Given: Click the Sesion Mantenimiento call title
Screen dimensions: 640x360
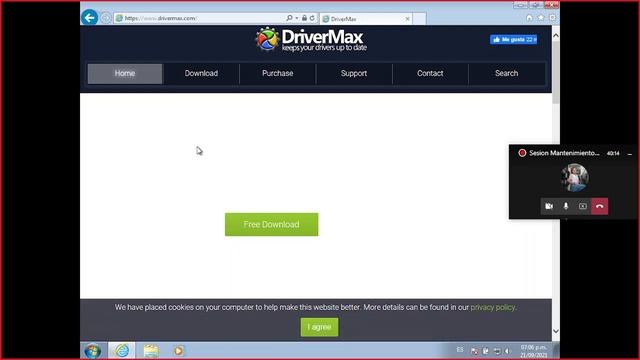Looking at the screenshot, I should click(564, 153).
